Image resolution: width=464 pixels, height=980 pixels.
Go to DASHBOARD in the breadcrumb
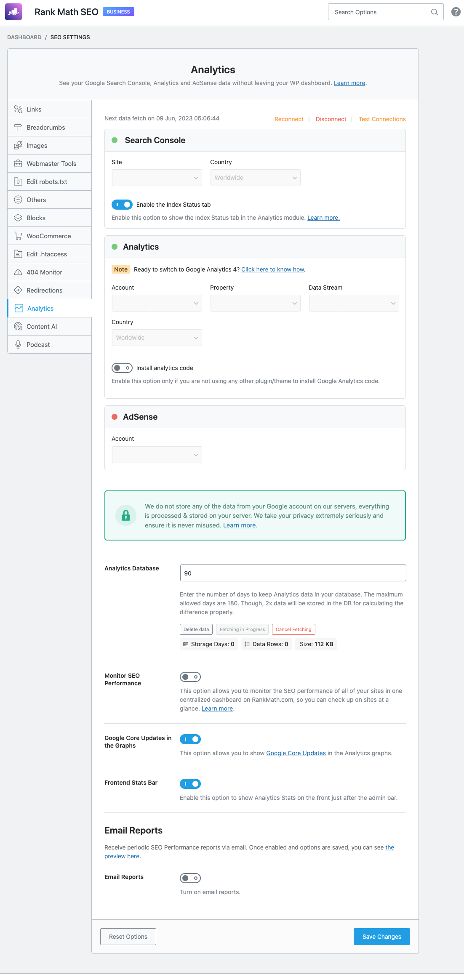coord(24,37)
